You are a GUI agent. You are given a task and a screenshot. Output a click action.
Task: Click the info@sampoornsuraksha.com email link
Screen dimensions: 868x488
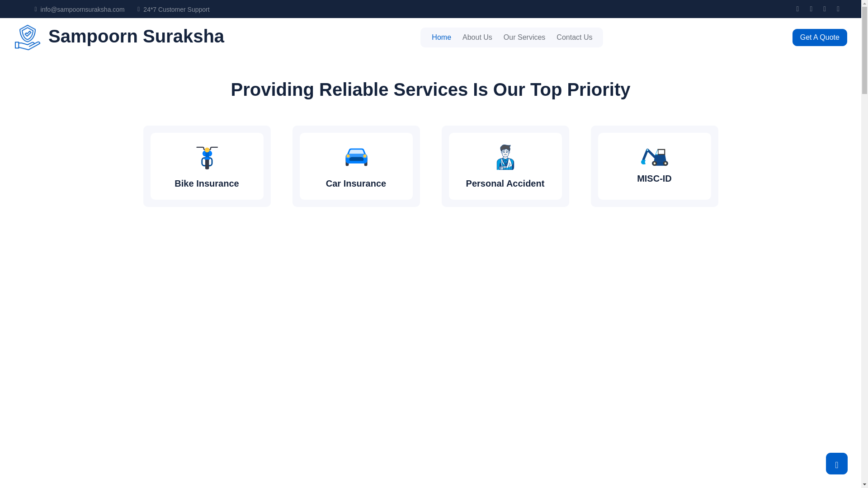82,9
